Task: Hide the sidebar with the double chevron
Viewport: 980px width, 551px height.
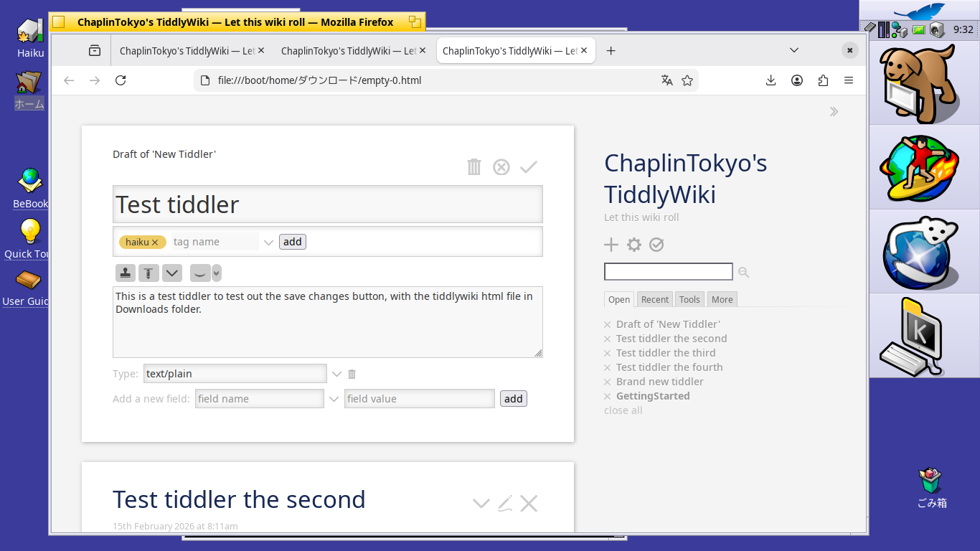Action: [834, 111]
